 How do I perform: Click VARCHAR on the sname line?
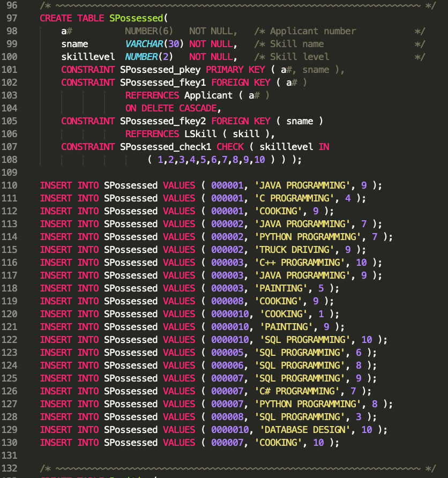pos(144,44)
